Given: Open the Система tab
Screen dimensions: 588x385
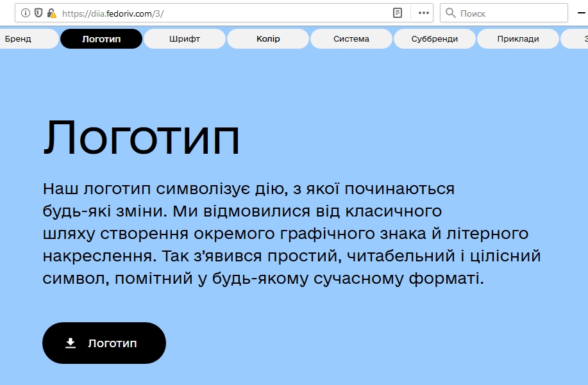Looking at the screenshot, I should click(351, 39).
